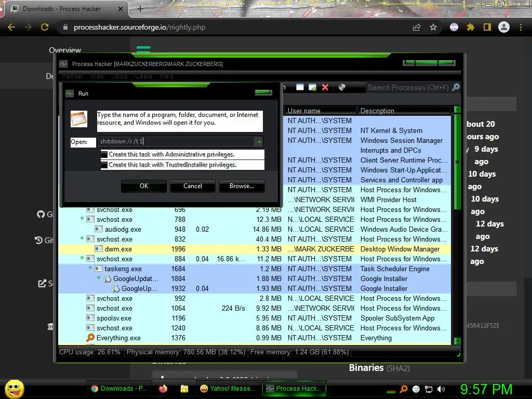The image size is (532, 399).
Task: Click the Everything search tray icon
Action: [x=404, y=389]
